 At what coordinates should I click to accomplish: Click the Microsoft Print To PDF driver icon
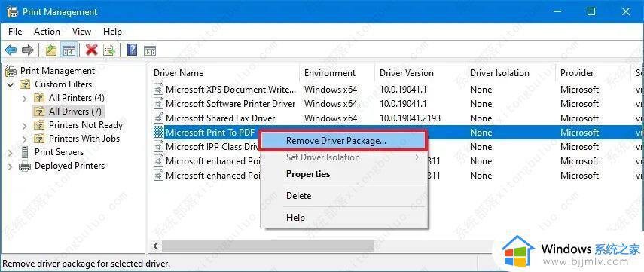[158, 133]
